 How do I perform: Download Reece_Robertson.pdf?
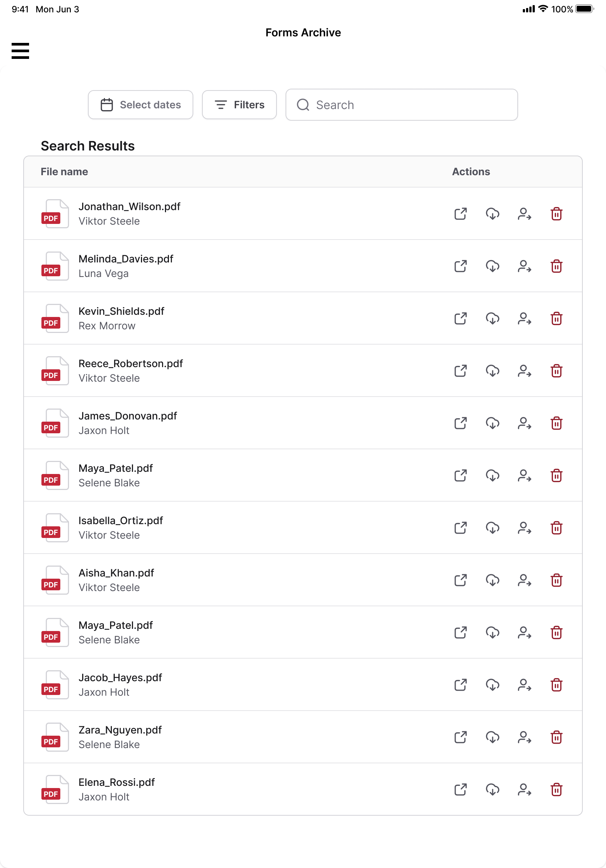coord(493,371)
